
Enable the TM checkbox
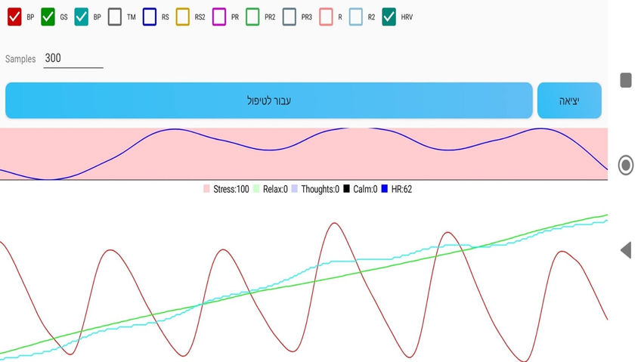[x=115, y=17]
